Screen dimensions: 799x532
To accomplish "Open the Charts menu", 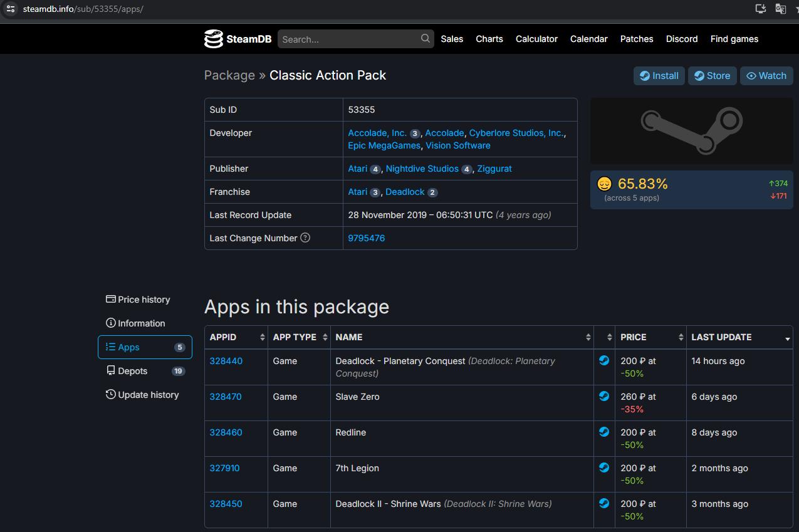I will click(x=489, y=39).
